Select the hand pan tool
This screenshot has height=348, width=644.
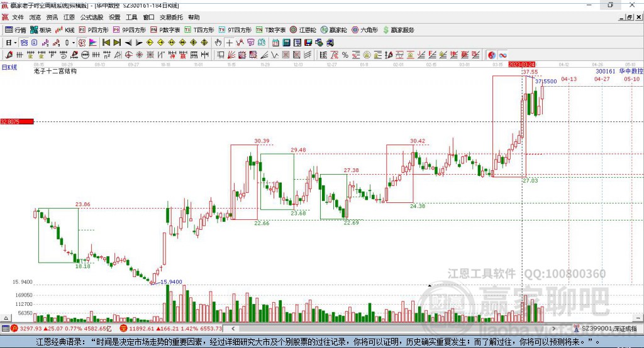click(x=218, y=43)
